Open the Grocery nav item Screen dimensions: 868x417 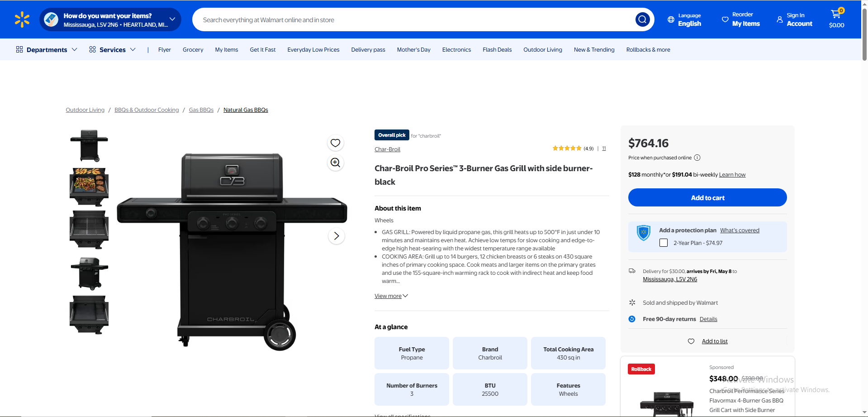193,50
